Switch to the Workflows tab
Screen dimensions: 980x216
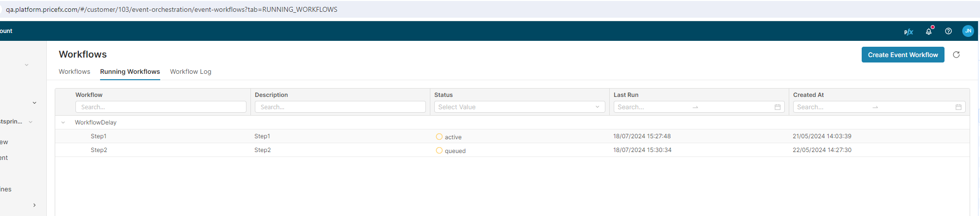click(74, 72)
